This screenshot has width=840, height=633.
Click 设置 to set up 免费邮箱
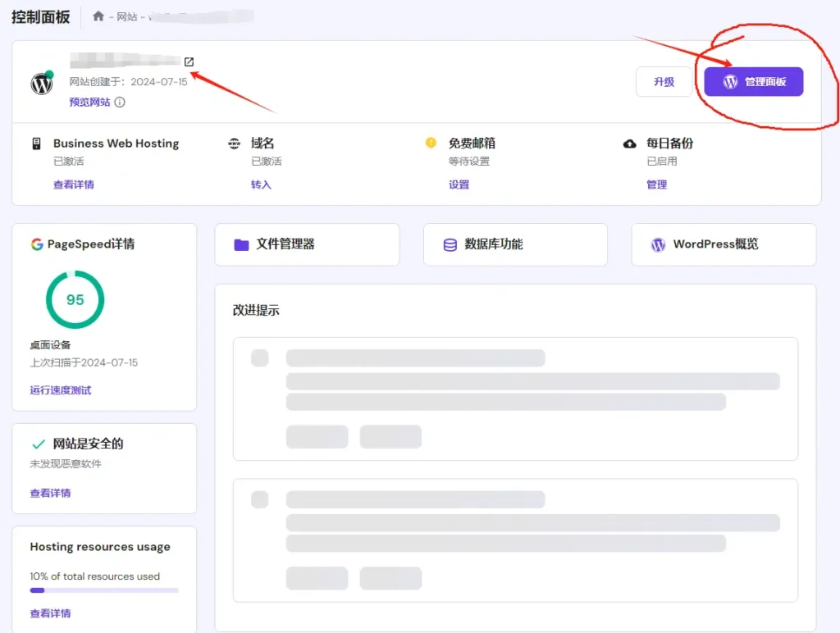coord(459,184)
